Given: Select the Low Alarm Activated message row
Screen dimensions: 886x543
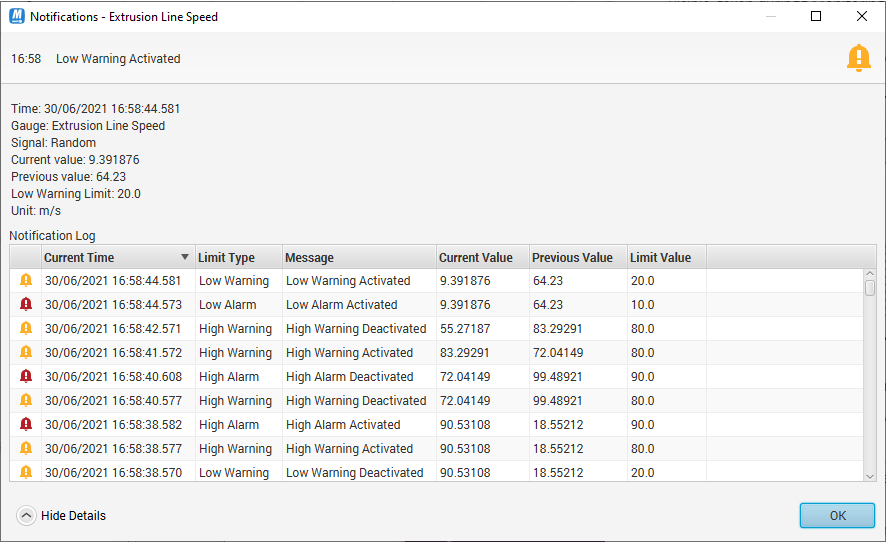Looking at the screenshot, I should coord(341,305).
